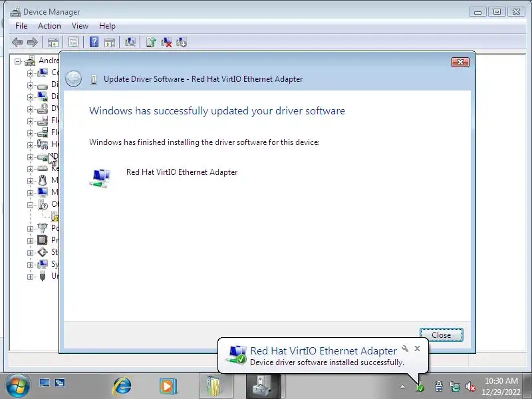Click the Update Driver Software toolbar icon

pos(151,43)
